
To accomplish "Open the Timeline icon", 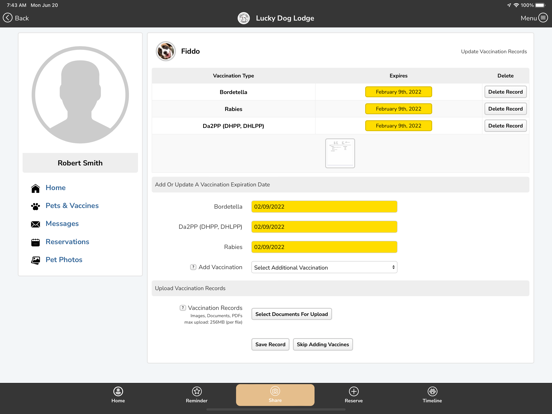I will tap(432, 391).
